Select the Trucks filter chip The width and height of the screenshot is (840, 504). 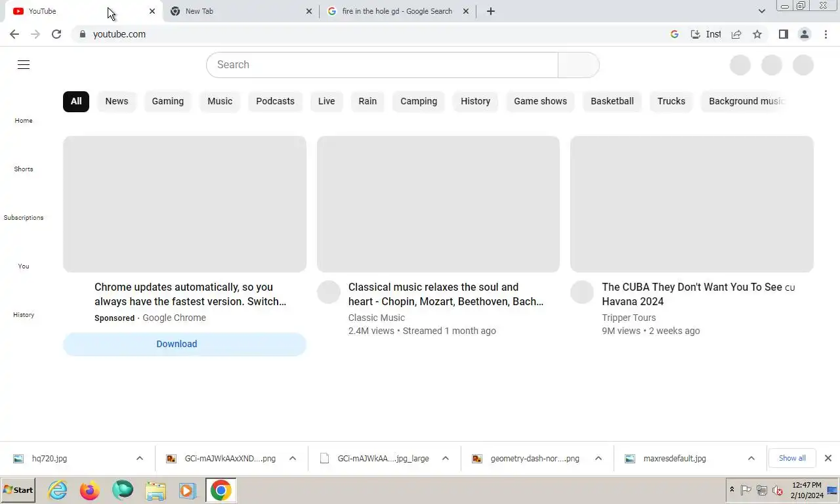(x=671, y=101)
